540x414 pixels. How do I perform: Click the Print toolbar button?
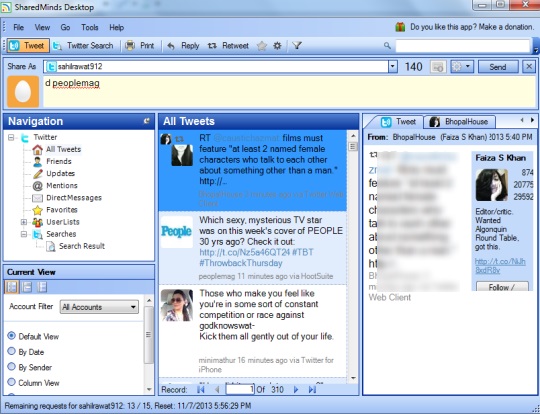pos(139,45)
